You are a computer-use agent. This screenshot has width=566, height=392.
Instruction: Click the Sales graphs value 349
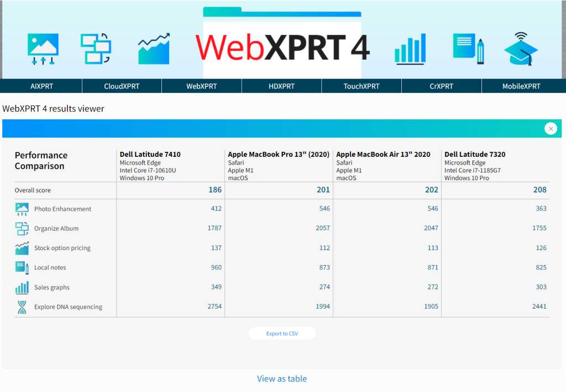(216, 287)
